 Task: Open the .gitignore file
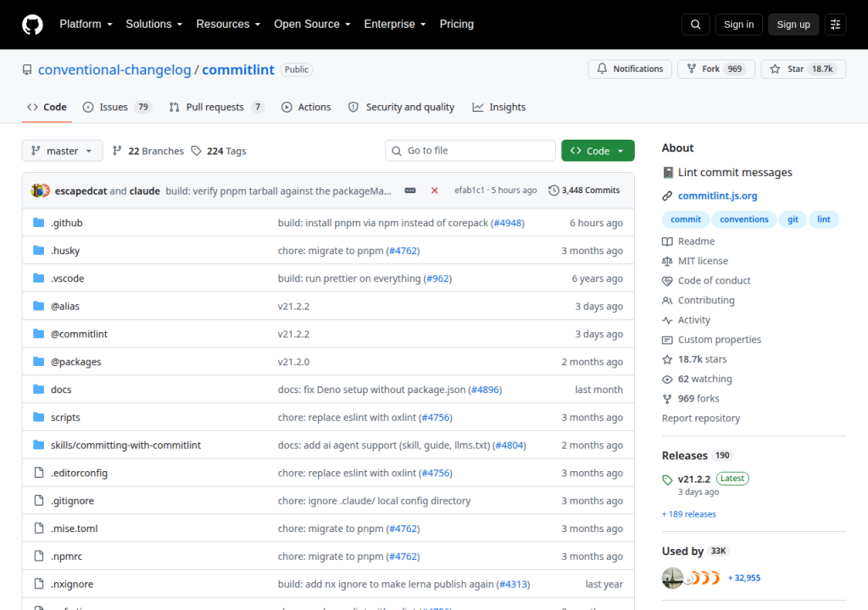pyautogui.click(x=73, y=501)
